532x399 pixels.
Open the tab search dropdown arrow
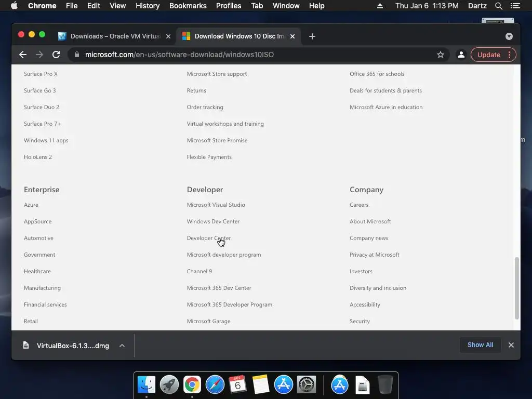[x=509, y=36]
